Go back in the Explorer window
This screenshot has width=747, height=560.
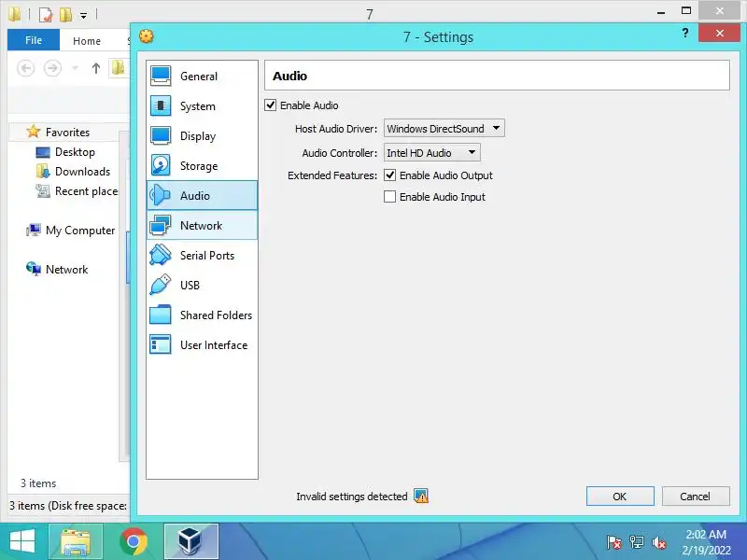pos(26,68)
